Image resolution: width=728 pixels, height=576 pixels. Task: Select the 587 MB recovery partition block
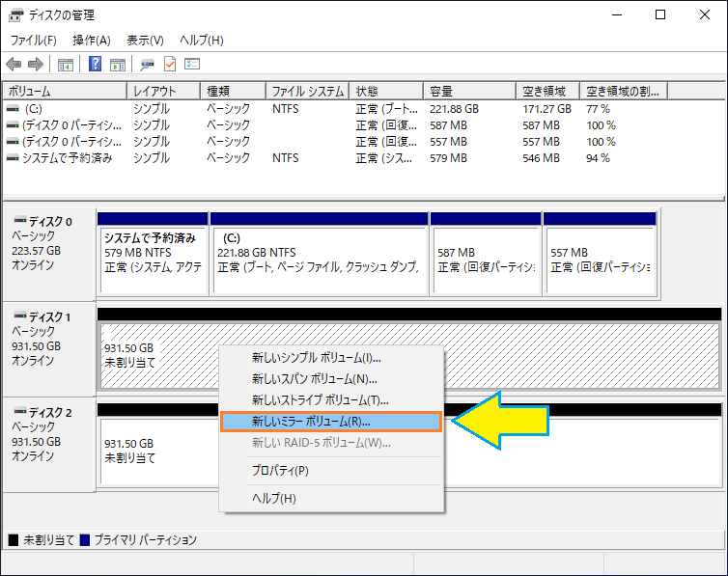click(x=486, y=254)
